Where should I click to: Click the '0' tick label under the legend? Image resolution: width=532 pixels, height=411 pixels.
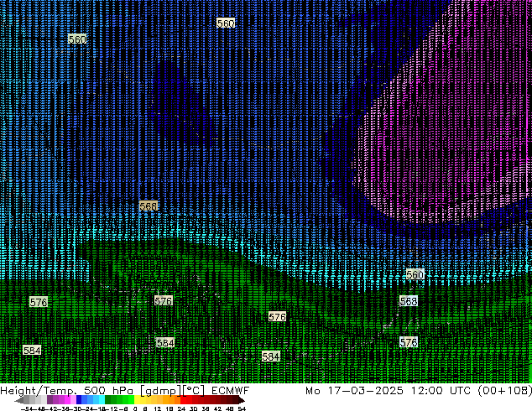point(135,408)
